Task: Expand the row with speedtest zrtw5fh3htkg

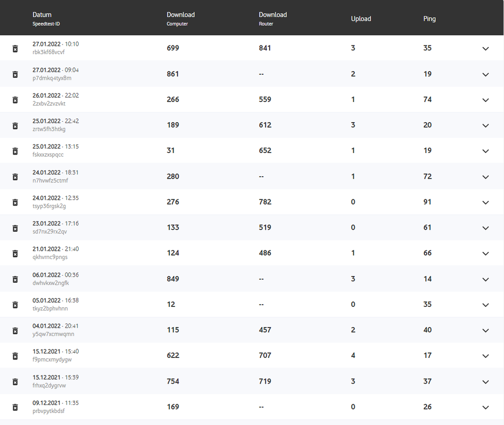Action: point(485,126)
